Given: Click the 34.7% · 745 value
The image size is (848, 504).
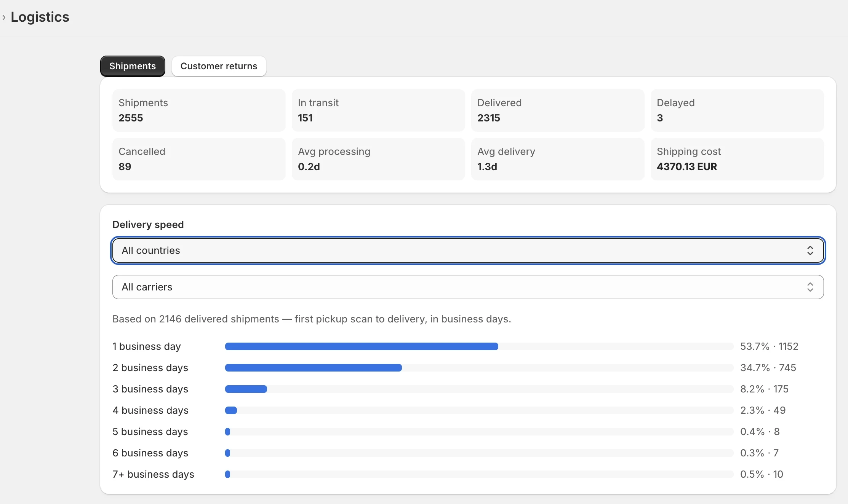Looking at the screenshot, I should coord(768,368).
